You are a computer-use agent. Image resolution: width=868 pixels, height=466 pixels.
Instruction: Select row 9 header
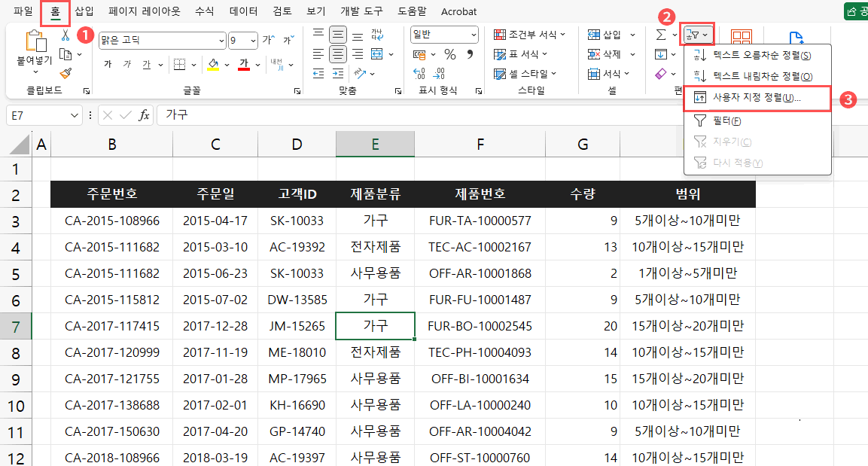tap(16, 379)
